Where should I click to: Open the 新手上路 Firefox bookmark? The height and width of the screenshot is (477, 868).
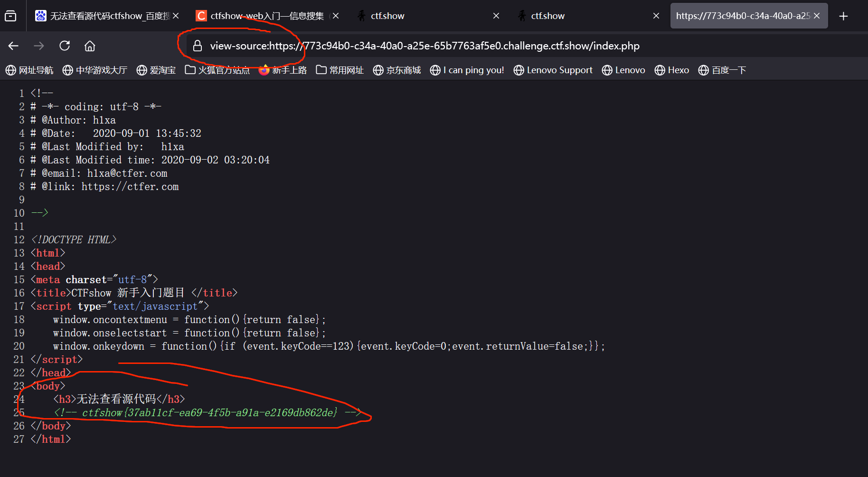pyautogui.click(x=283, y=70)
